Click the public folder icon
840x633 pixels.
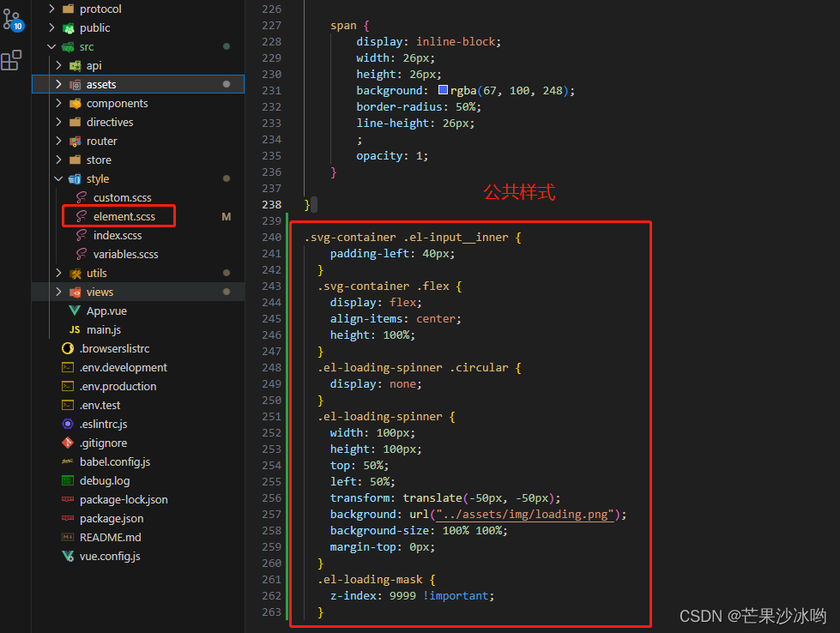coord(68,27)
